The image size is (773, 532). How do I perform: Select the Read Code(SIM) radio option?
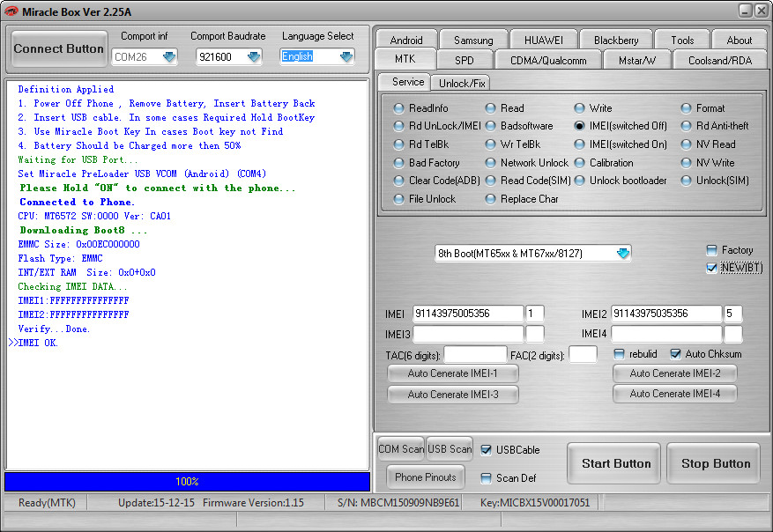[528, 181]
